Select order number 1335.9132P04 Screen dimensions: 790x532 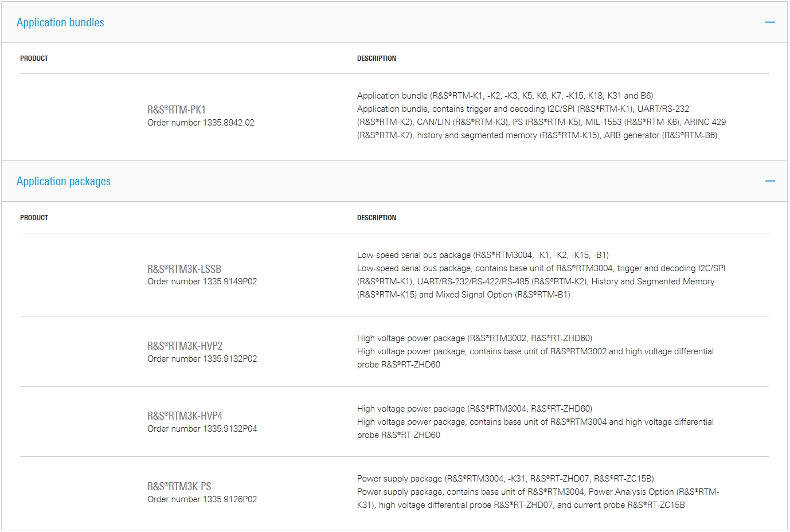[202, 429]
